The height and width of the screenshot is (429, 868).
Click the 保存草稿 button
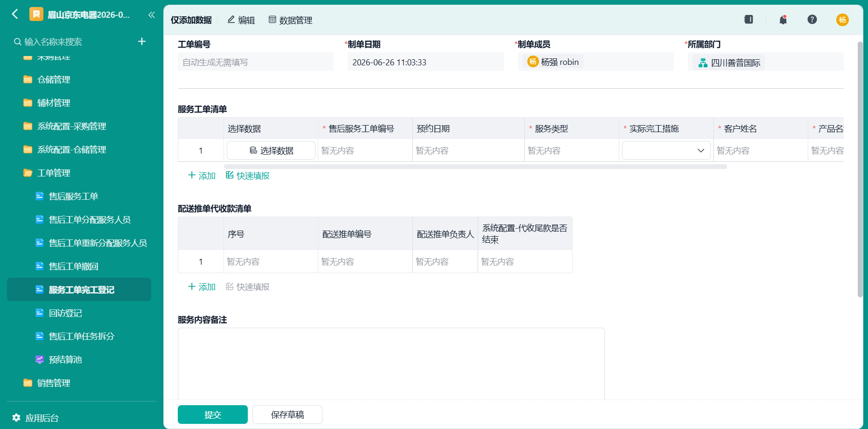(x=287, y=415)
